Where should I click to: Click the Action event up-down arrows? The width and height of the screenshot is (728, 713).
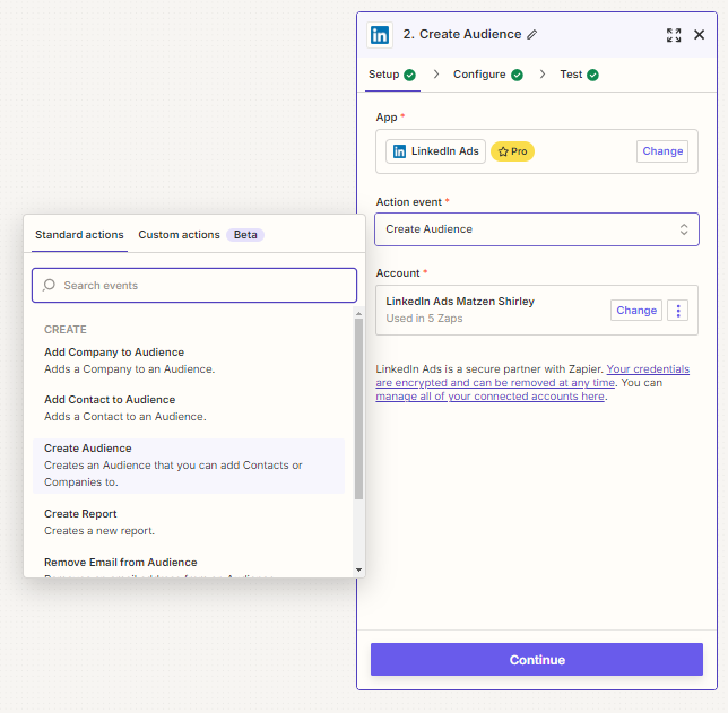pyautogui.click(x=684, y=229)
